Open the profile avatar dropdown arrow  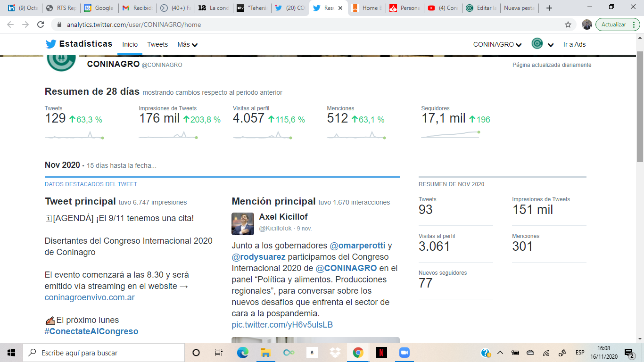click(550, 45)
